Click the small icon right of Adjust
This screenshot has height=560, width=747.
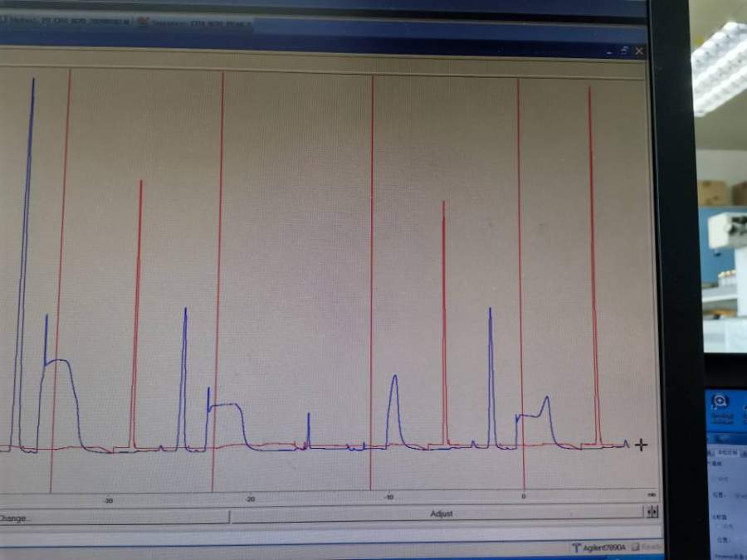[652, 512]
